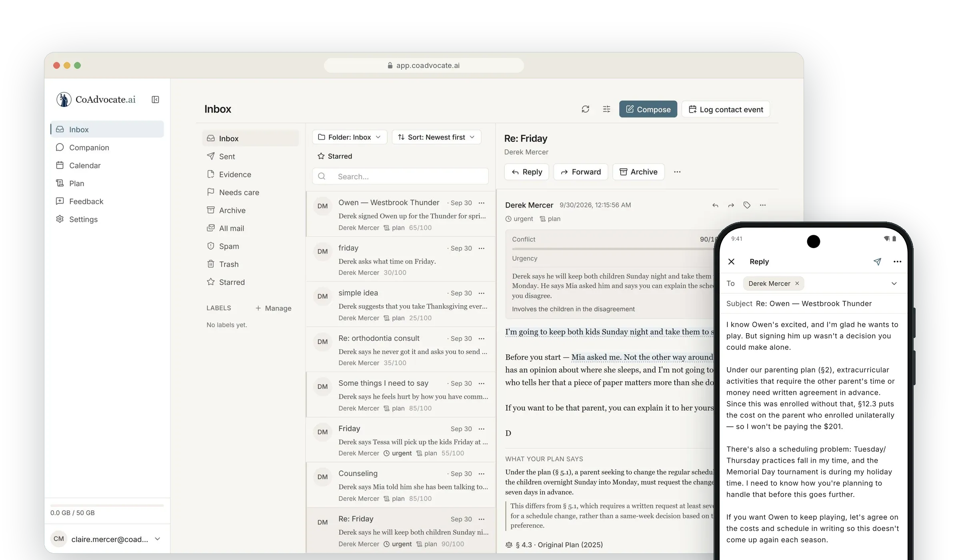Open the Folder: Inbox dropdown
The image size is (960, 560).
pyautogui.click(x=350, y=137)
